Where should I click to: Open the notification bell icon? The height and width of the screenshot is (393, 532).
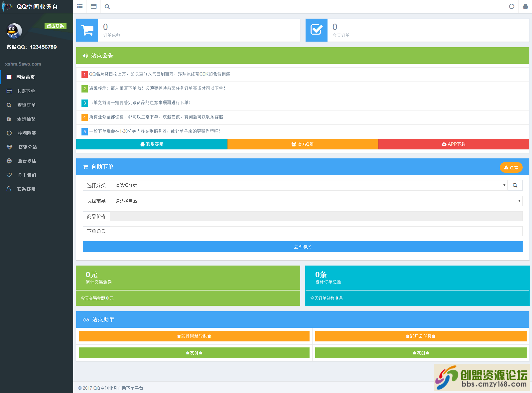click(x=525, y=6)
